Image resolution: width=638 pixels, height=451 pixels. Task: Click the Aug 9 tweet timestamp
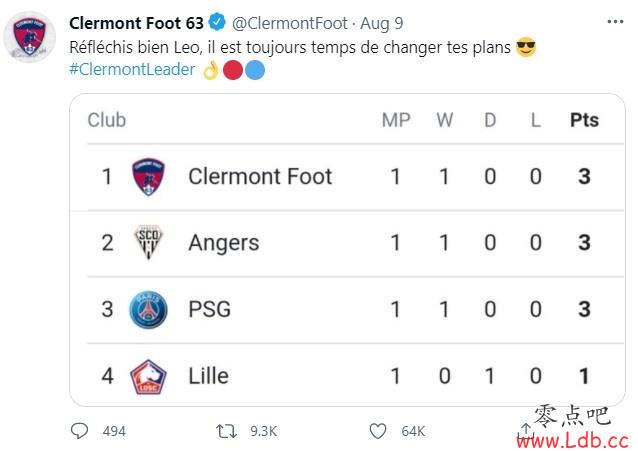tap(382, 23)
